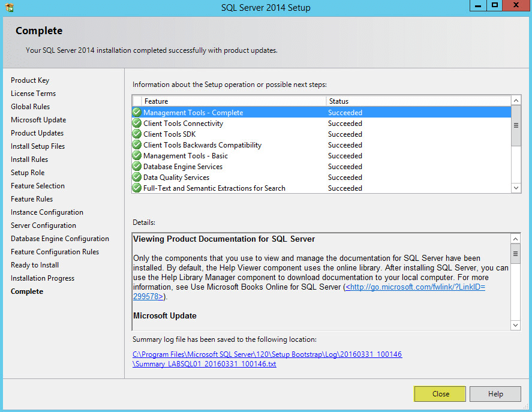The image size is (532, 412).
Task: Select the Install Setup Files step
Action: point(38,146)
